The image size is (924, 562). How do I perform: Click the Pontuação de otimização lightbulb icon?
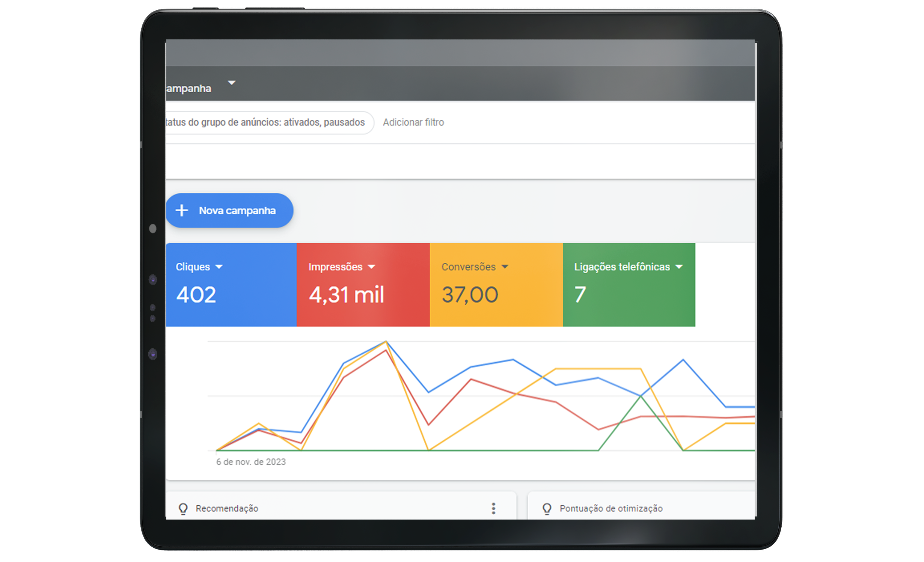[x=547, y=509]
